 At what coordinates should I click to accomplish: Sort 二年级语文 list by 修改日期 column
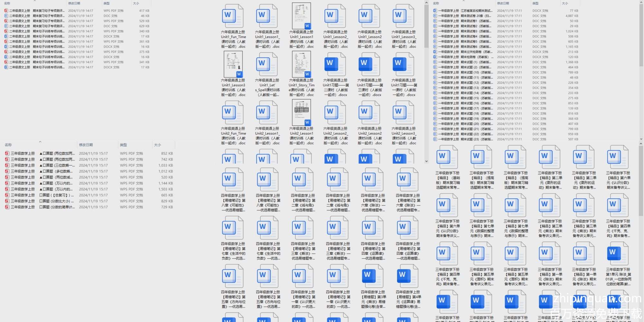coord(74,3)
